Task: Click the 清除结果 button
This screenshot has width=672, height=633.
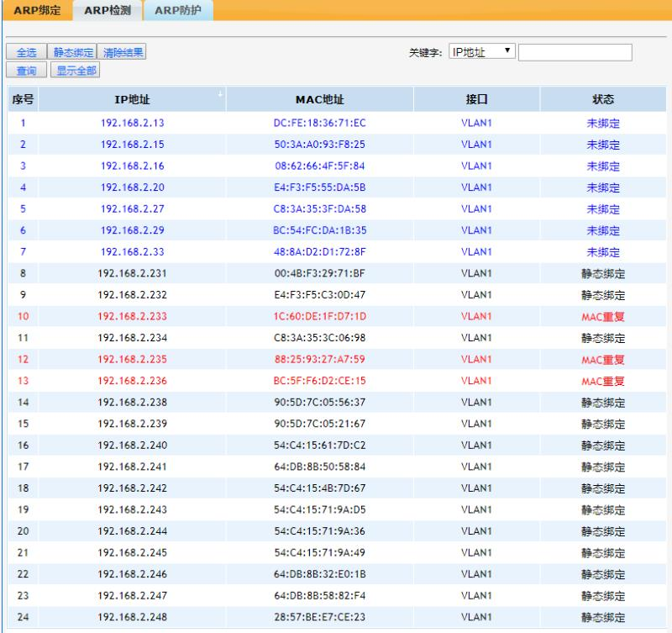Action: [x=123, y=53]
